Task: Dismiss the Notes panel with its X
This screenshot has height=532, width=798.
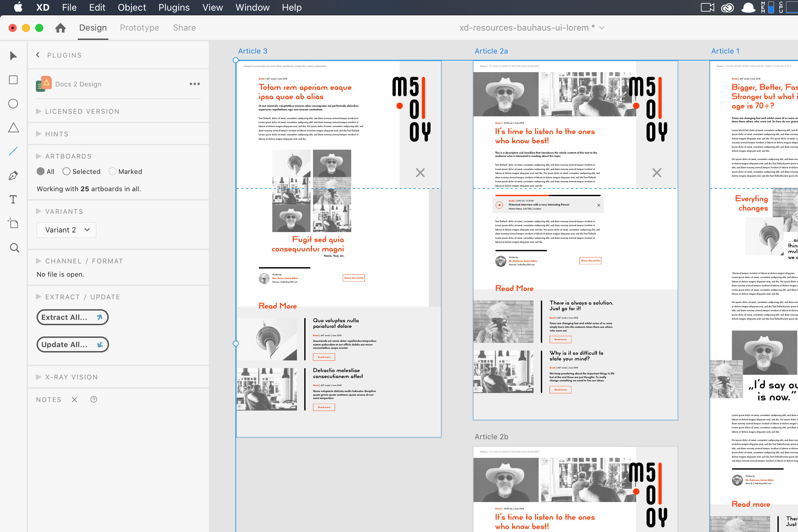Action: point(74,400)
